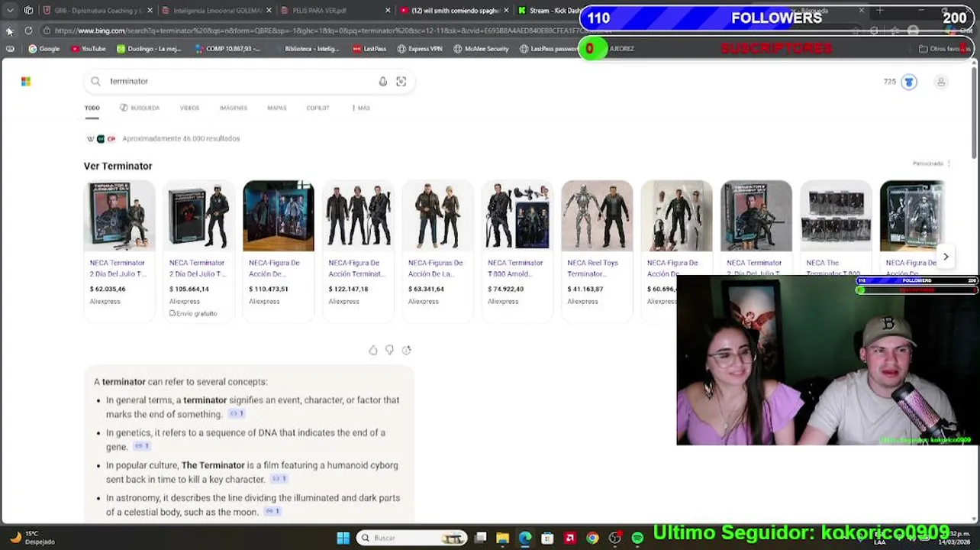Open the YouTube bookmark
Image resolution: width=980 pixels, height=550 pixels.
point(89,49)
